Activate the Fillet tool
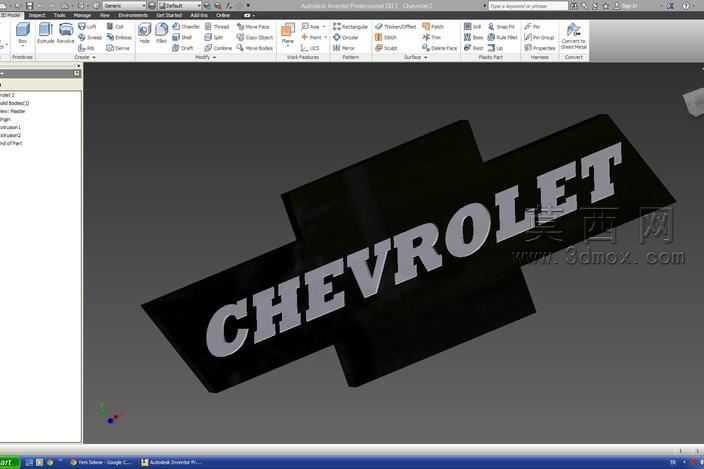 point(161,33)
